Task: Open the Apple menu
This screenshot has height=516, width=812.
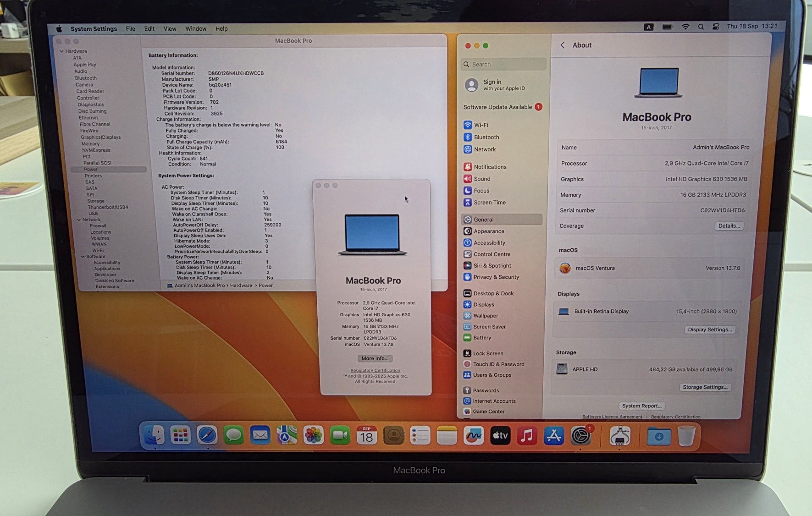Action: pos(59,29)
